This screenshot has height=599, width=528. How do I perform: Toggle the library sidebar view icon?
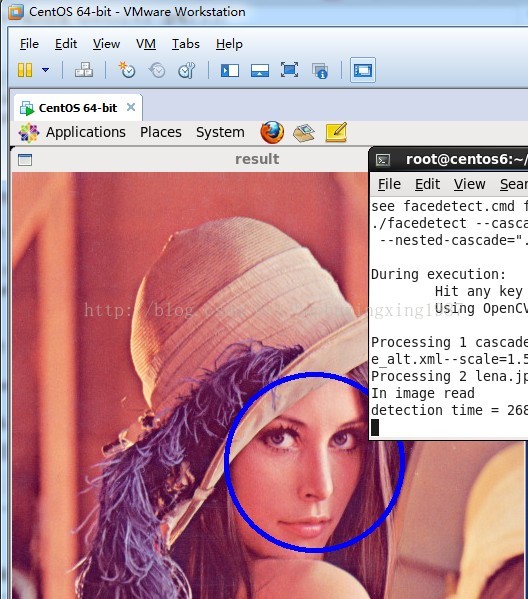pyautogui.click(x=230, y=71)
